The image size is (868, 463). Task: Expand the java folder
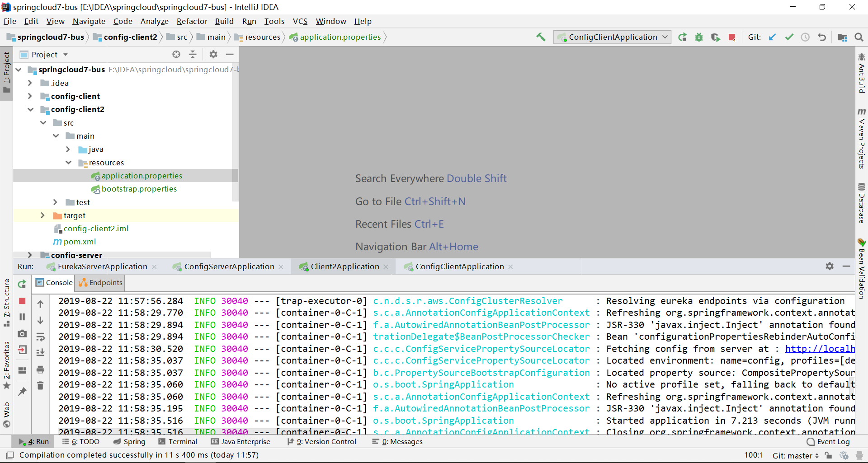tap(68, 149)
